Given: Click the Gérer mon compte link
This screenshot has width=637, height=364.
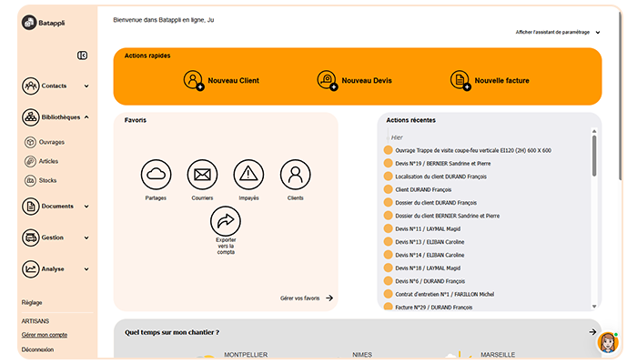Looking at the screenshot, I should (45, 335).
